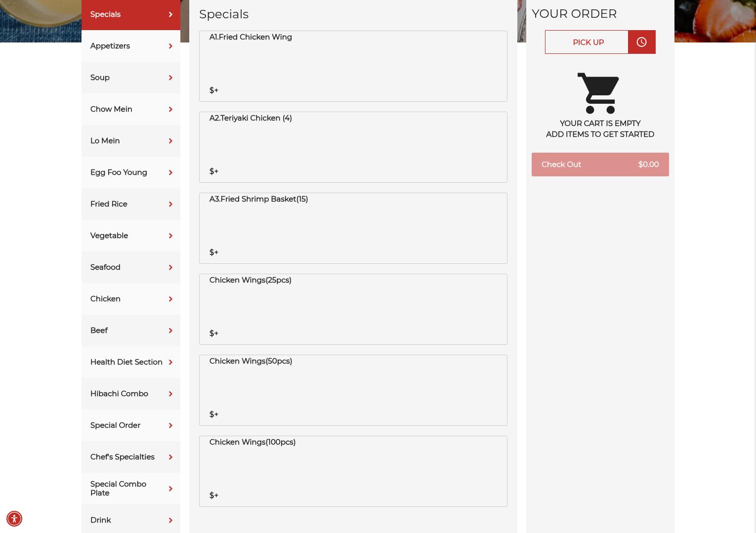Select the A1.Fried Chicken Wing item

(x=353, y=66)
